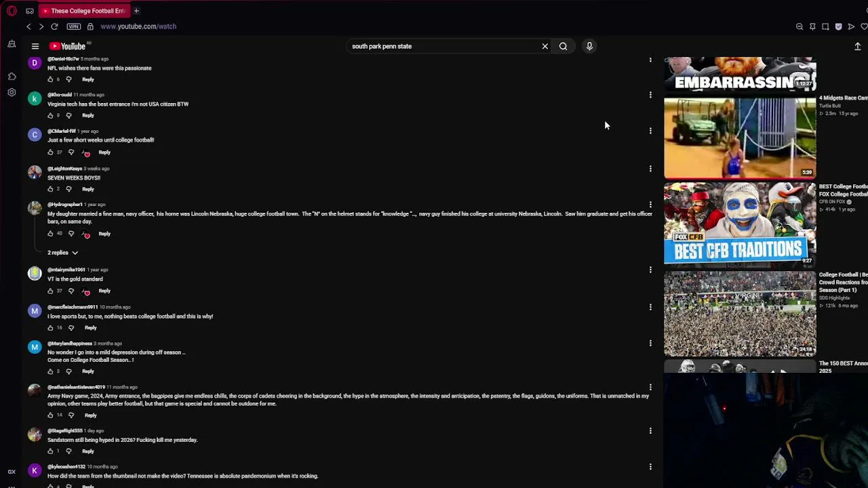Open the purple 'D' avatar commenter profile
The width and height of the screenshot is (868, 488).
pos(35,62)
